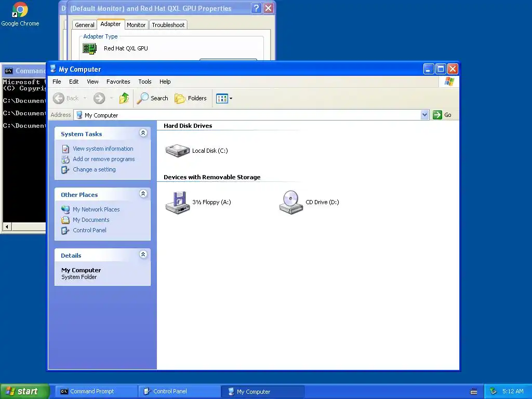Open the Edit menu in My Computer
Screen dimensions: 532x399
(74, 82)
